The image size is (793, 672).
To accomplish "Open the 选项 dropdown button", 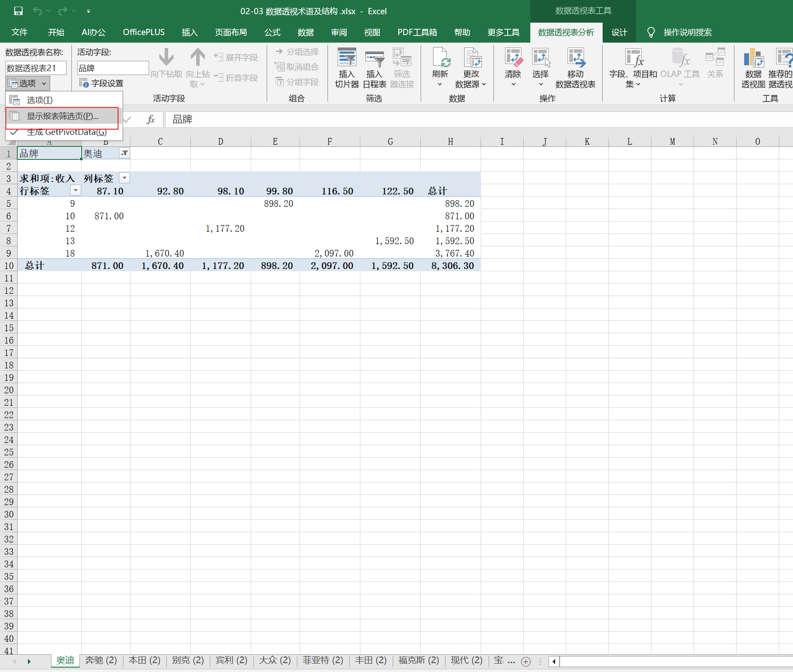I will point(28,83).
